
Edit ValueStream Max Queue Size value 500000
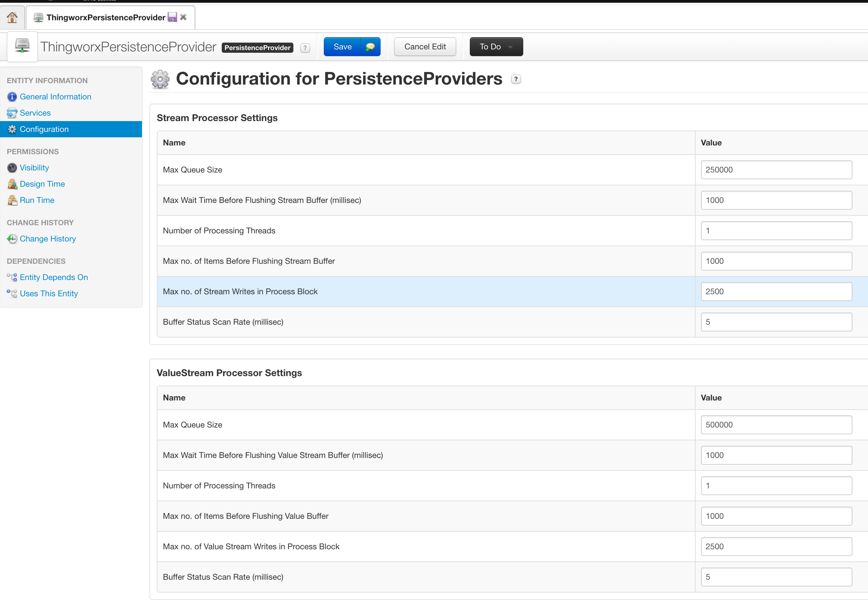(776, 424)
